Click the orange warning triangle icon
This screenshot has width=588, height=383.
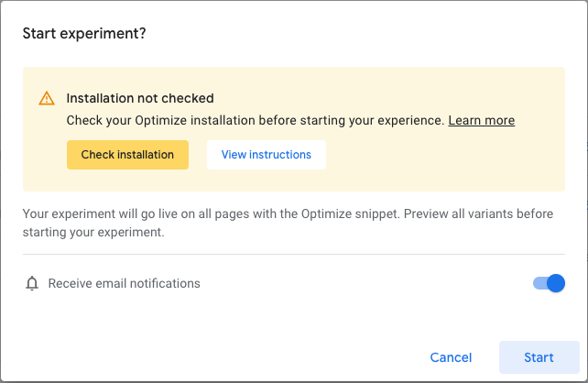47,99
